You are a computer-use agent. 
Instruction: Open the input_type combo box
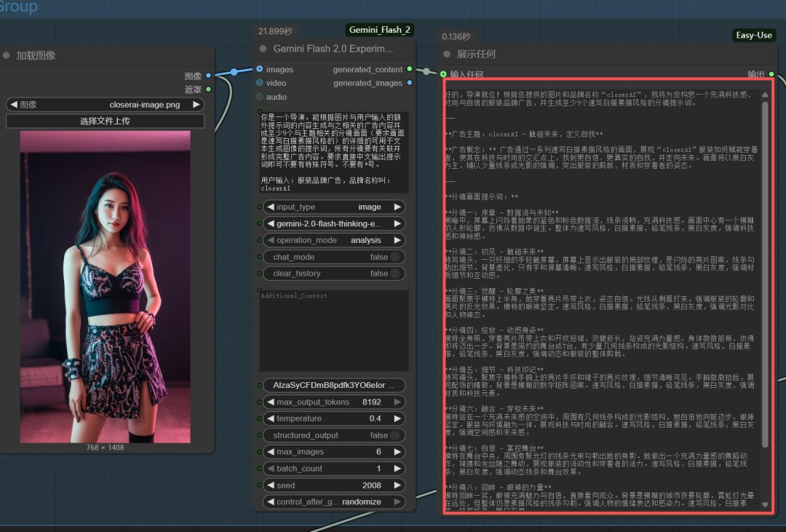click(334, 207)
